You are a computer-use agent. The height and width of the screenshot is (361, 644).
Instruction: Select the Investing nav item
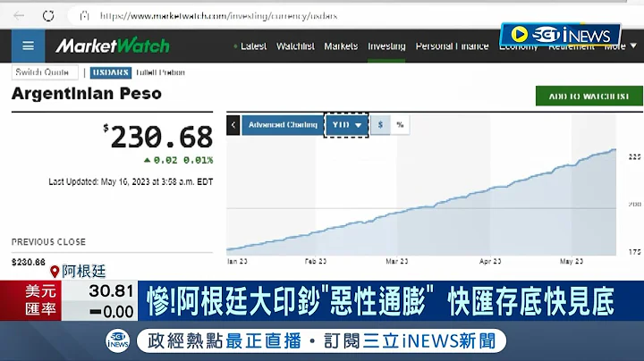point(386,46)
